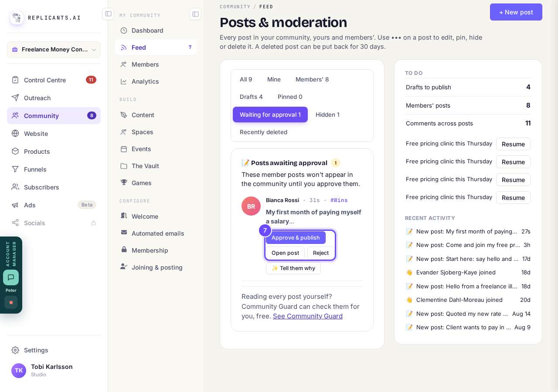Create a post with the New post button
The image size is (558, 392).
[516, 12]
